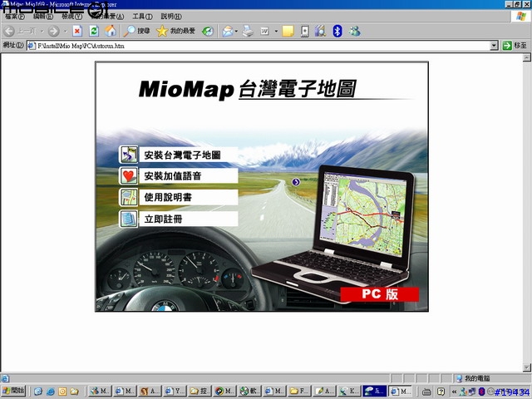
Task: Click the Print toolbar icon
Action: [248, 32]
